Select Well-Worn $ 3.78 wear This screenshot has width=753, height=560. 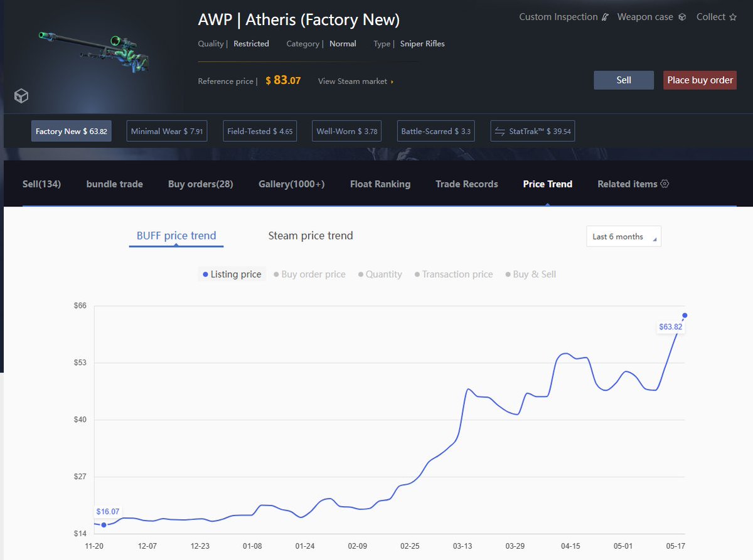pos(347,131)
